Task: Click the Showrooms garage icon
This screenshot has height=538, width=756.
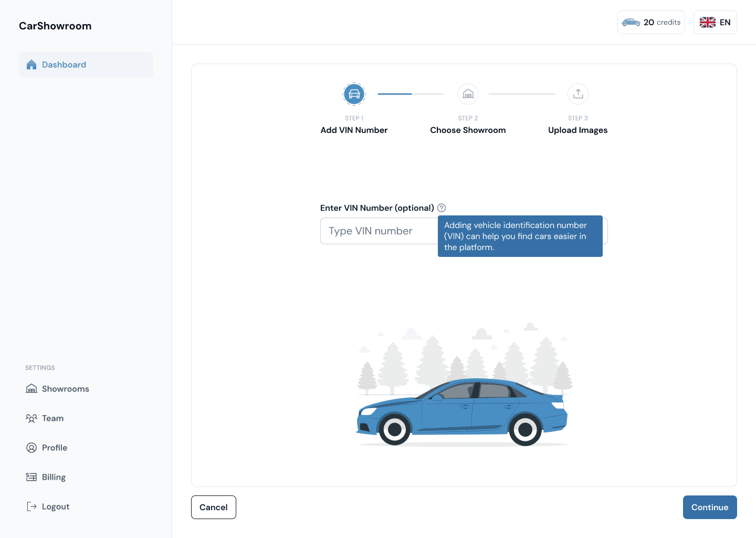Action: [x=31, y=389]
